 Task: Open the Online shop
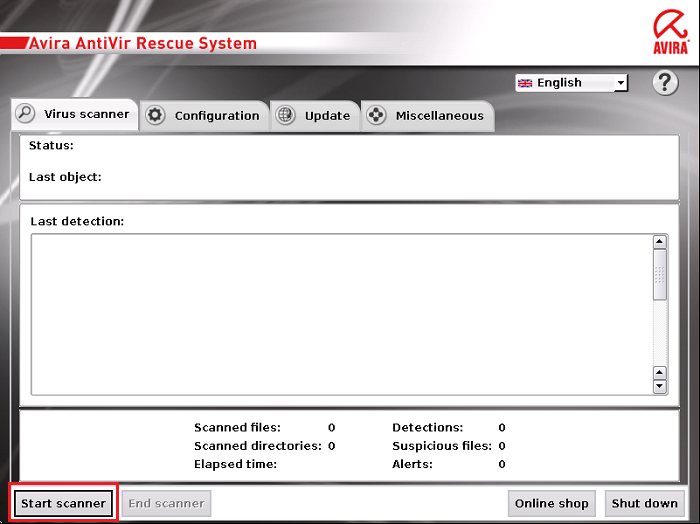pos(551,503)
